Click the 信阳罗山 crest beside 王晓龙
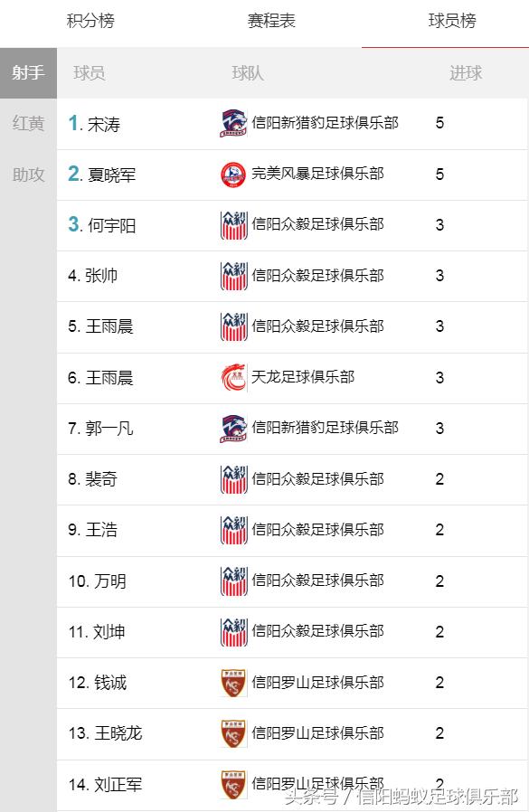The height and width of the screenshot is (812, 529). [233, 733]
